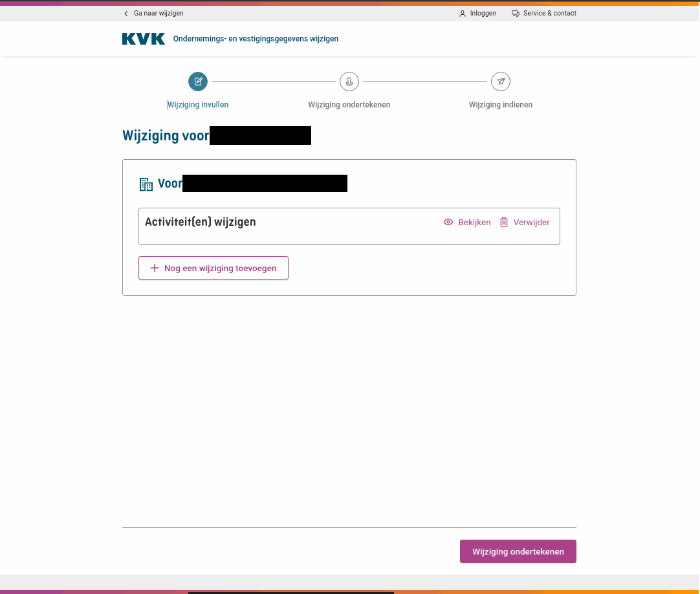700x594 pixels.
Task: Select the Wijziging indienen step label
Action: coord(501,104)
